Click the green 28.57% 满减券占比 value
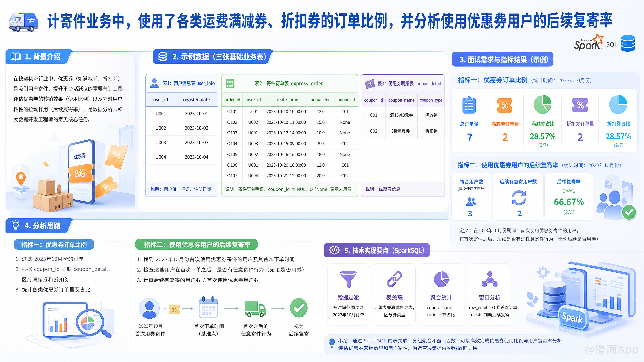Image resolution: width=644 pixels, height=362 pixels. coord(543,136)
